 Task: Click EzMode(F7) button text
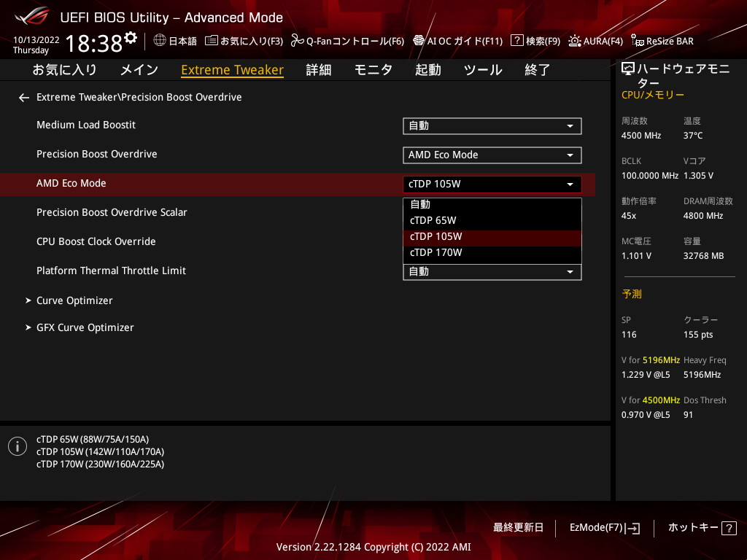click(596, 528)
